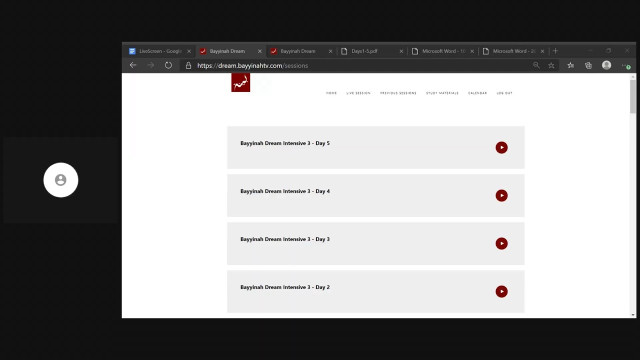This screenshot has width=640, height=360.
Task: Open Live Session in site navigation
Action: coord(358,93)
